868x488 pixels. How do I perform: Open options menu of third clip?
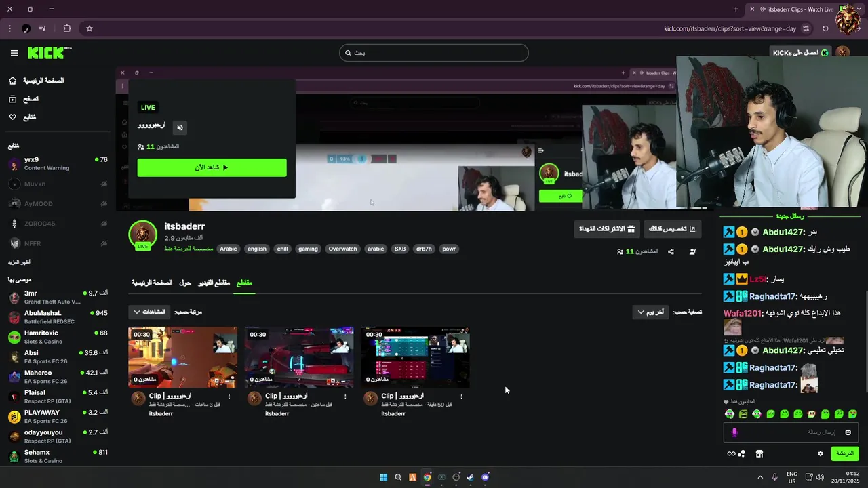(x=461, y=396)
